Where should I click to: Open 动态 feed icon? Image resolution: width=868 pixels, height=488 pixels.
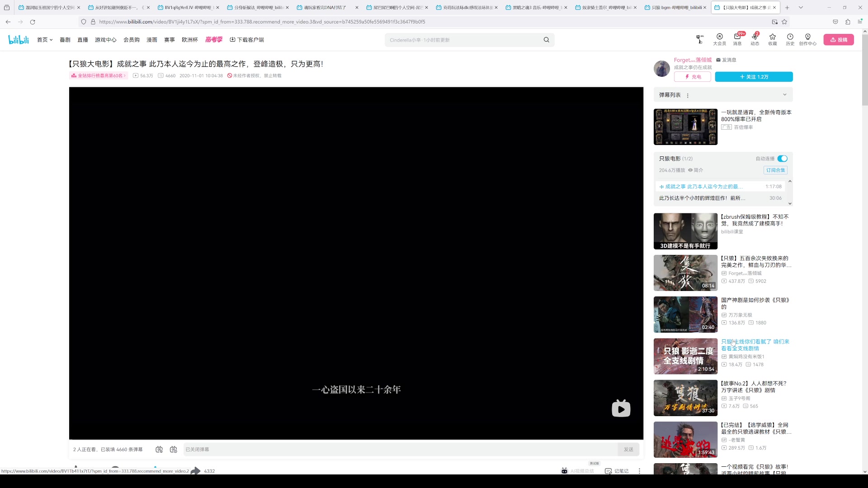click(755, 39)
